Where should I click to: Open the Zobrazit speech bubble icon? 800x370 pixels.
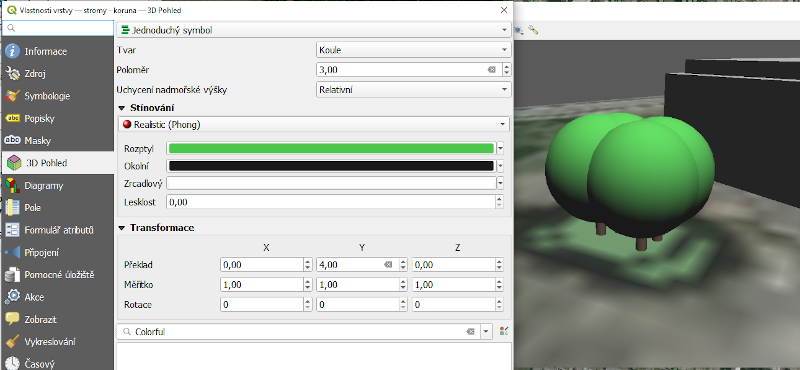[x=12, y=319]
